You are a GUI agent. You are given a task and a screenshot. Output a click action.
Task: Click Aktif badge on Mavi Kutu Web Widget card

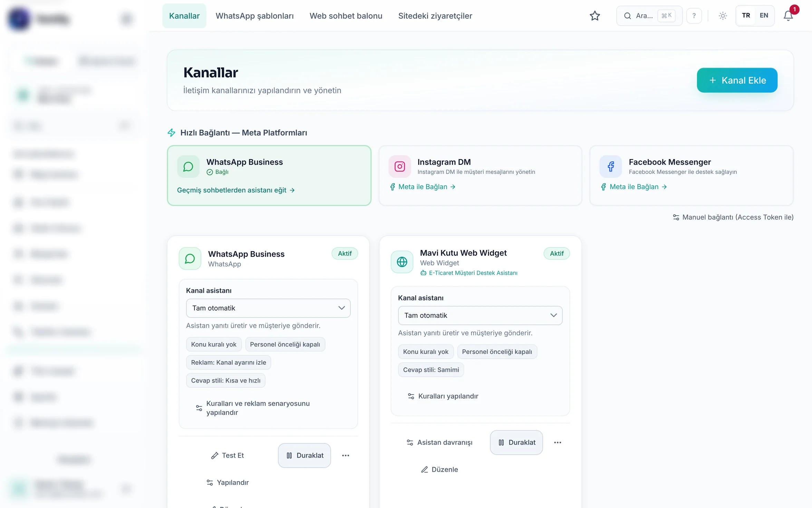coord(557,253)
